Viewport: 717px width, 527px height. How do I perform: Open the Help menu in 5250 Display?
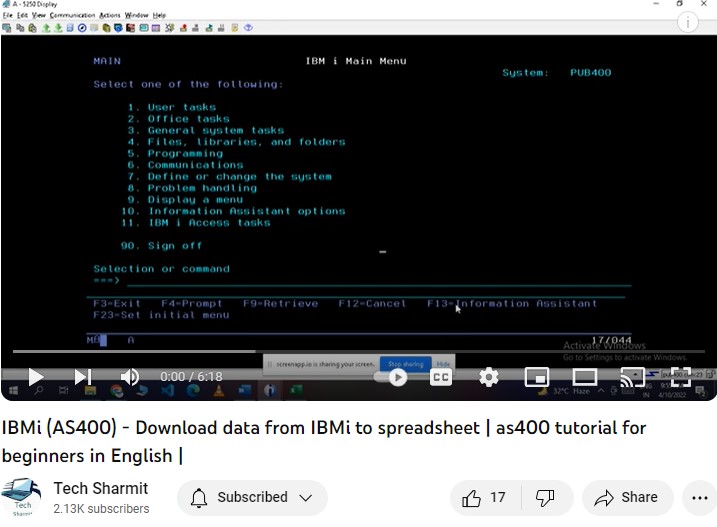[x=159, y=15]
